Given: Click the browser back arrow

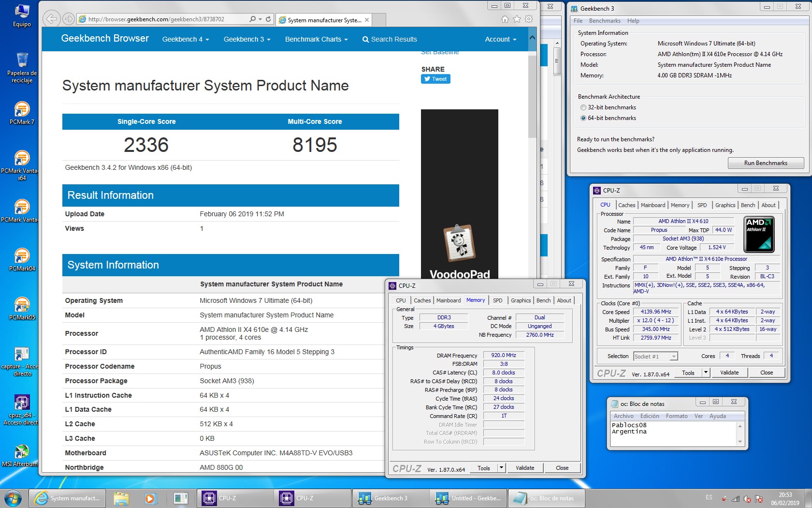Looking at the screenshot, I should tap(51, 19).
